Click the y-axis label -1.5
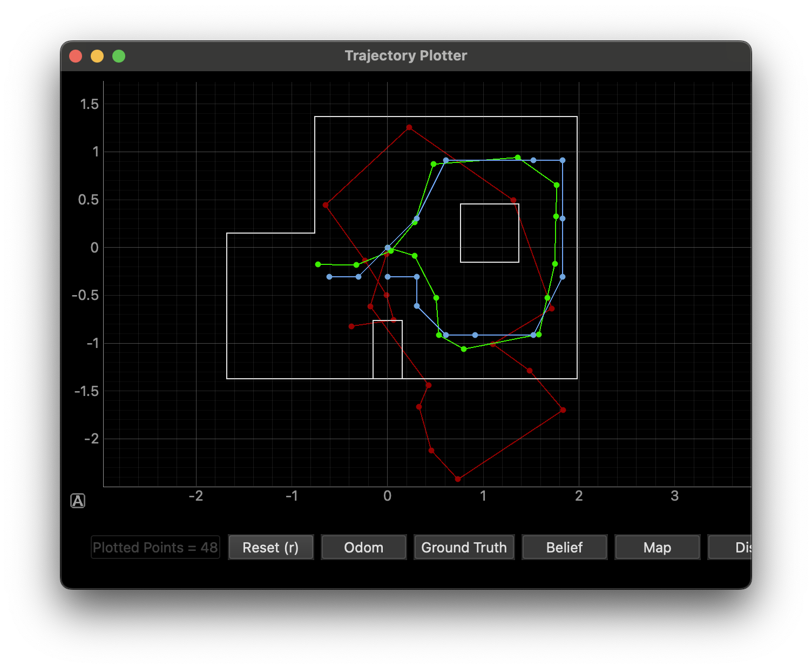The image size is (812, 669). [86, 391]
